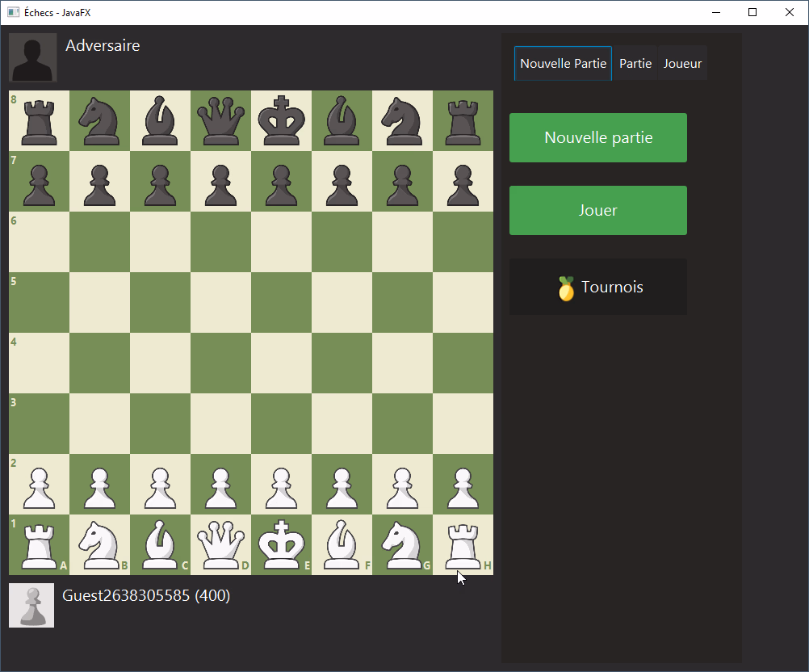Image resolution: width=809 pixels, height=672 pixels.
Task: Click the green Jouer button
Action: [x=597, y=211]
